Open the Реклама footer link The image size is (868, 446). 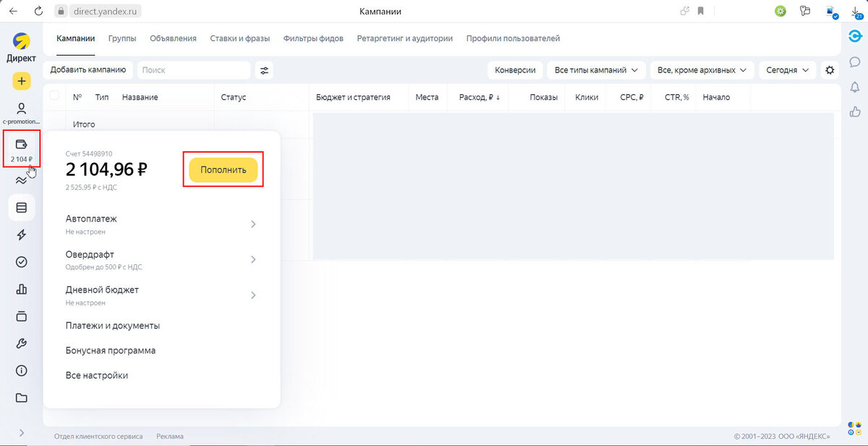click(170, 437)
